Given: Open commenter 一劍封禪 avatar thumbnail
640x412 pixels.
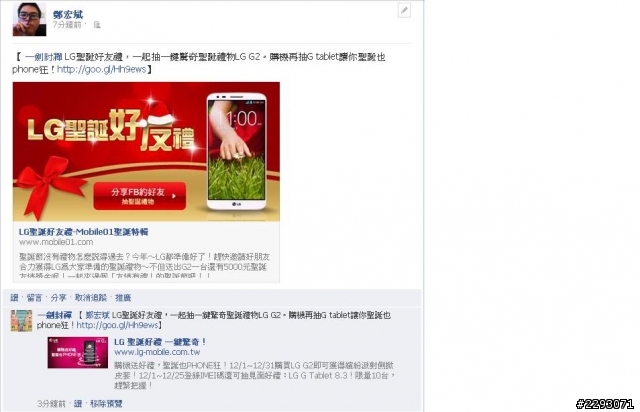Looking at the screenshot, I should point(21,320).
